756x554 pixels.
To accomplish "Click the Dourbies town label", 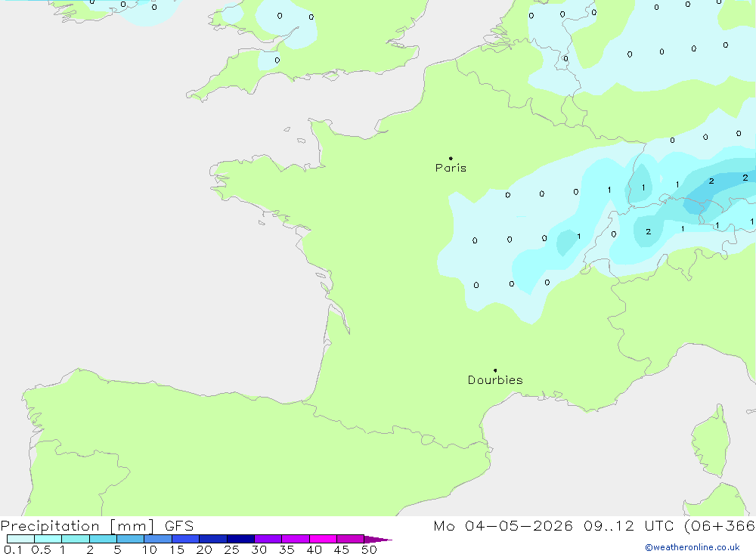I will (x=495, y=380).
